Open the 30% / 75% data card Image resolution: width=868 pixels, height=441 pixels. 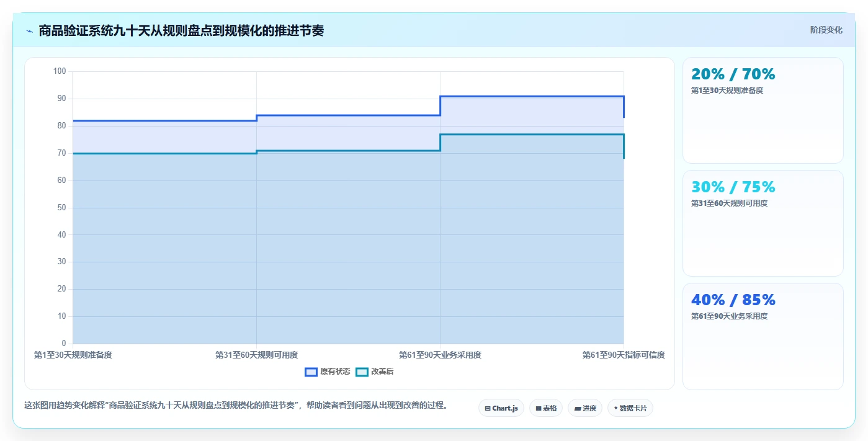click(763, 223)
